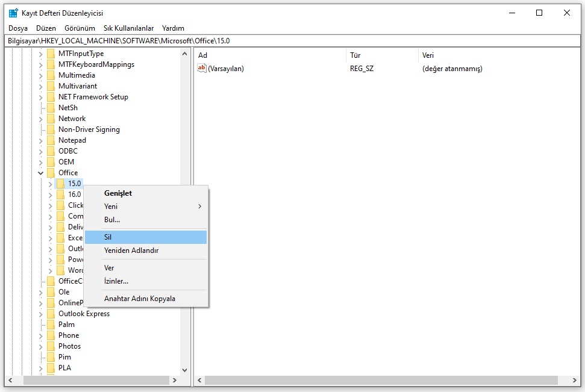Viewport: 585px width, 392px height.
Task: Select Sil from the context menu
Action: 108,237
